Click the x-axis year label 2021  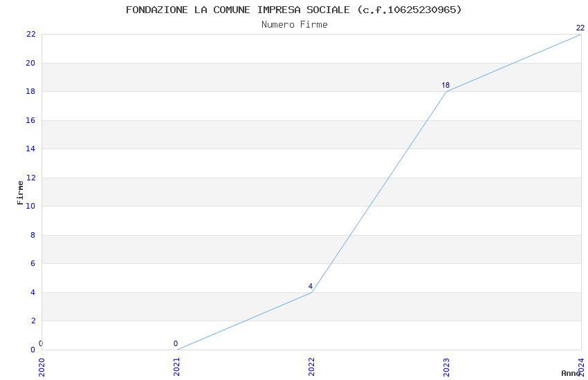click(176, 367)
